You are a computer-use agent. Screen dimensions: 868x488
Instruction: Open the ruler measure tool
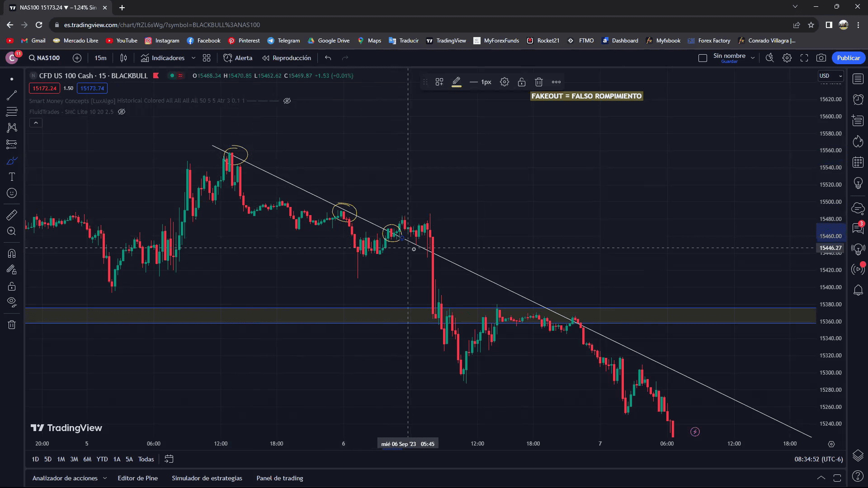click(x=12, y=215)
